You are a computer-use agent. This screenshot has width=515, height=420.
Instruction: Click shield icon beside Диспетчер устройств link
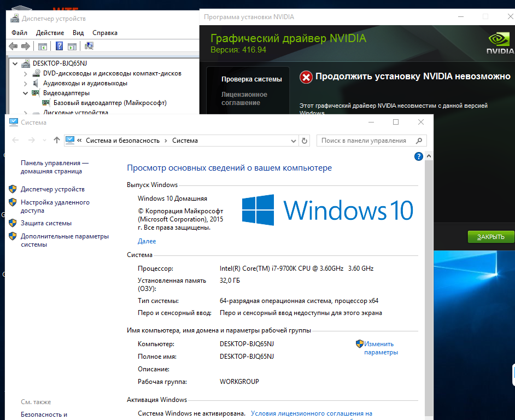13,189
